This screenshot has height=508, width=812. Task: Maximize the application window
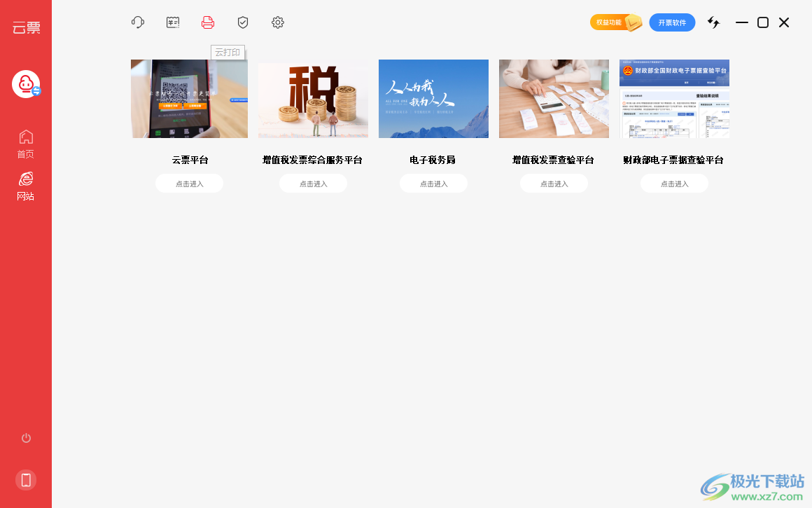(x=763, y=22)
